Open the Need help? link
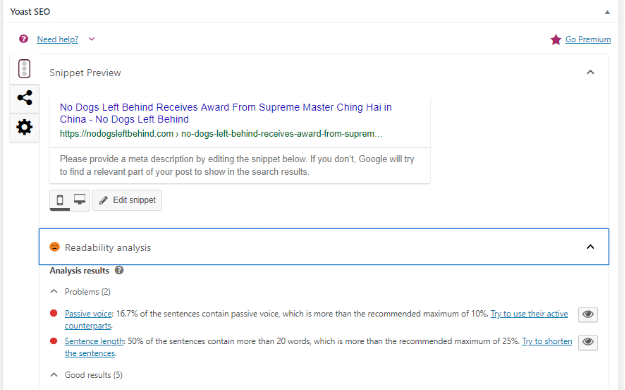 click(57, 39)
